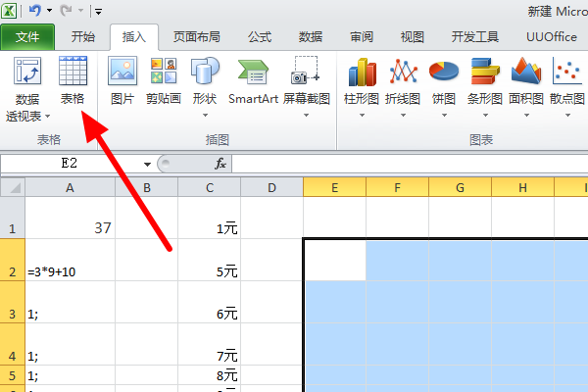The image size is (588, 392).
Task: Click the Redo icon in quick access
Action: 66,11
